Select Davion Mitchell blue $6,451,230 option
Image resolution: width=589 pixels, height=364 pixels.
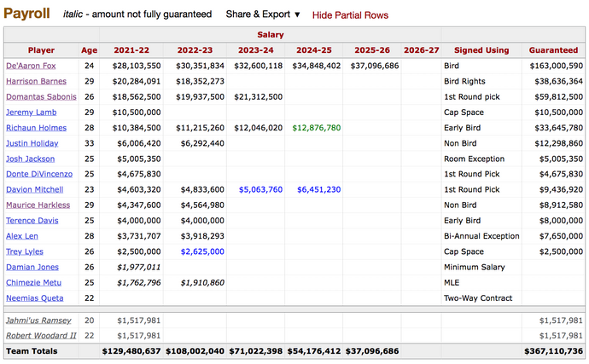click(x=319, y=189)
